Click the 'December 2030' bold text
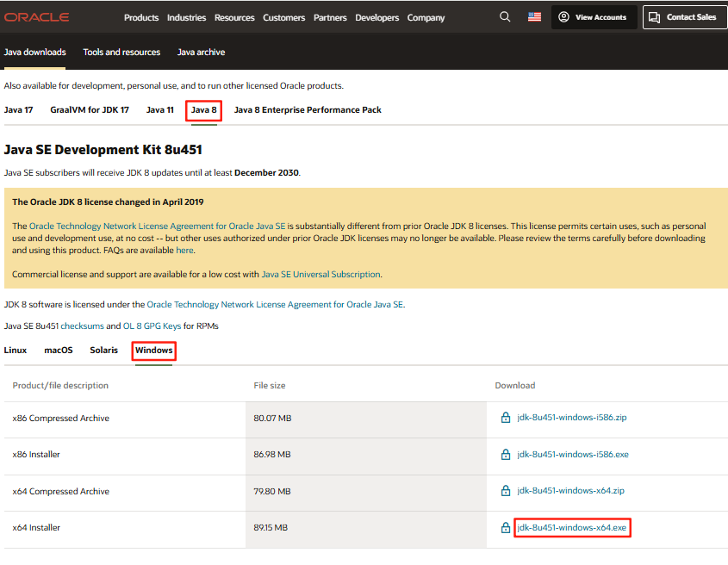Image resolution: width=728 pixels, height=565 pixels. tap(266, 173)
